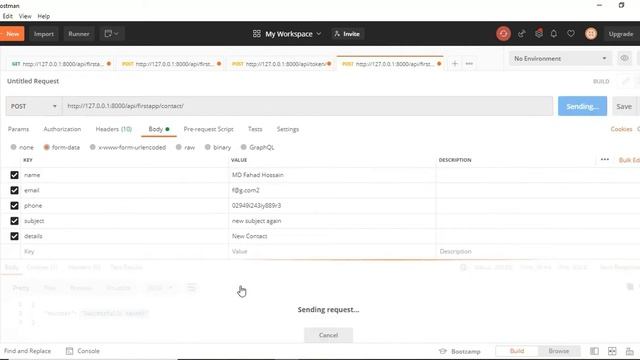Image resolution: width=640 pixels, height=360 pixels.
Task: Open the settings layers icon in header
Action: click(x=539, y=33)
